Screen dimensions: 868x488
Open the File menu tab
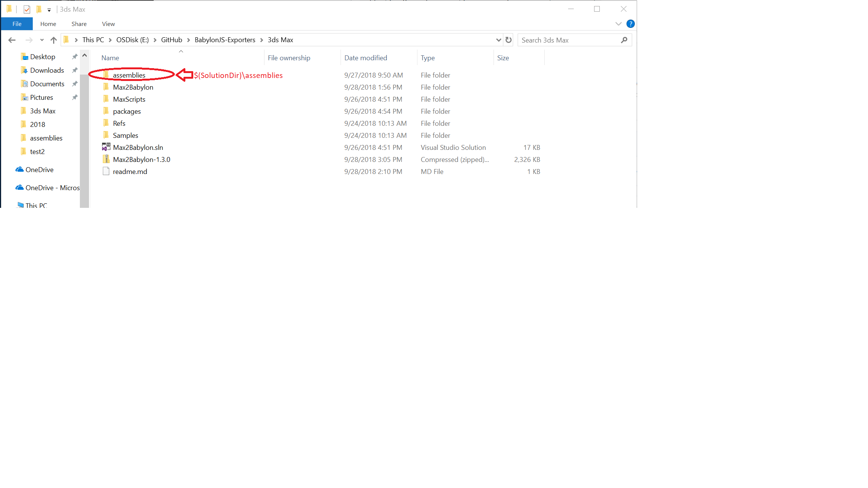17,24
